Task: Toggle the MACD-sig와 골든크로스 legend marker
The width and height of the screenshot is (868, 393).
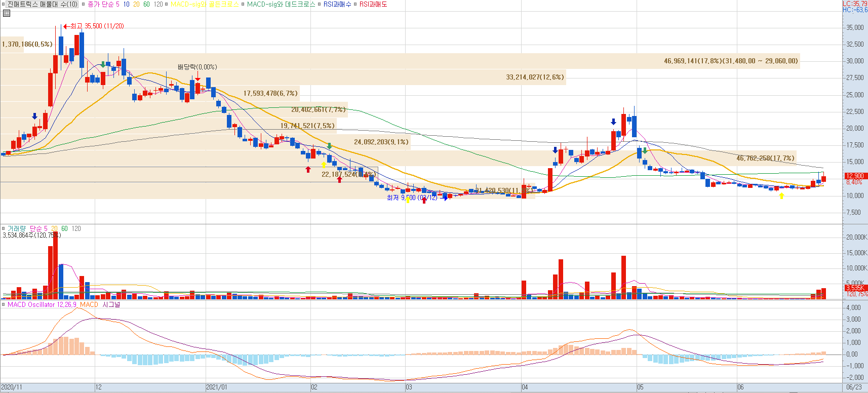Action: tap(167, 4)
